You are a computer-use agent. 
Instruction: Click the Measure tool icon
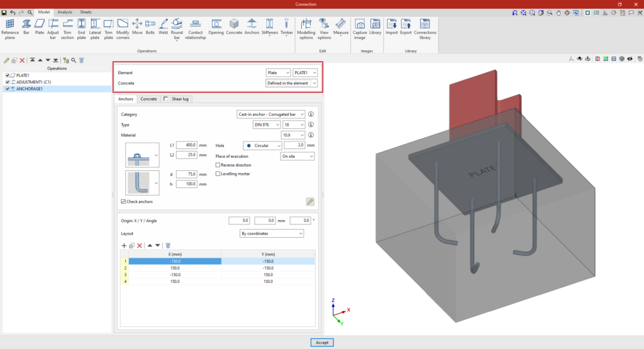click(341, 27)
